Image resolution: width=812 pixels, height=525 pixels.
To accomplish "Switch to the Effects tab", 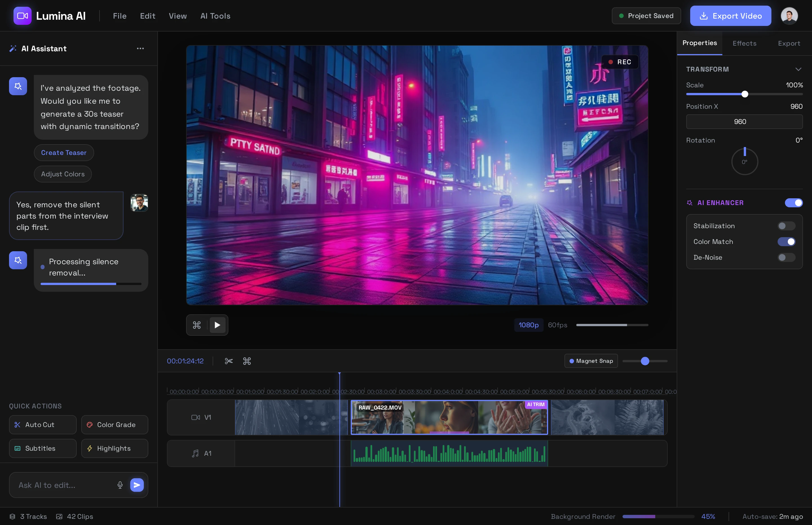I will [744, 43].
